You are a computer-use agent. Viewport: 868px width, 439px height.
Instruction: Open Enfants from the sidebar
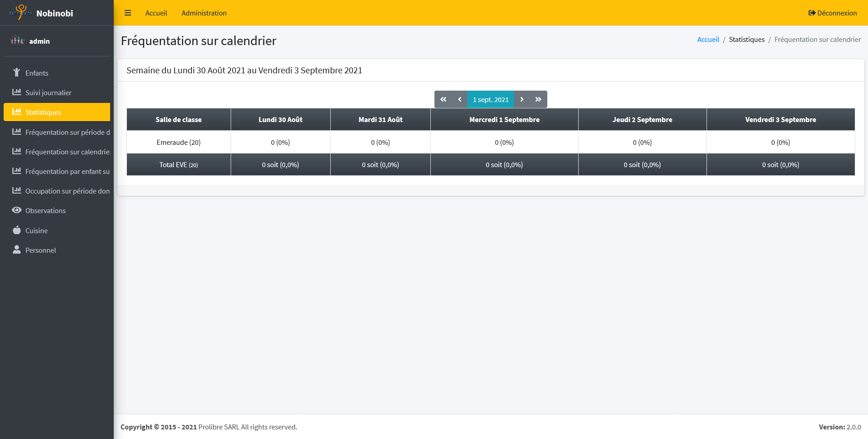tap(36, 73)
